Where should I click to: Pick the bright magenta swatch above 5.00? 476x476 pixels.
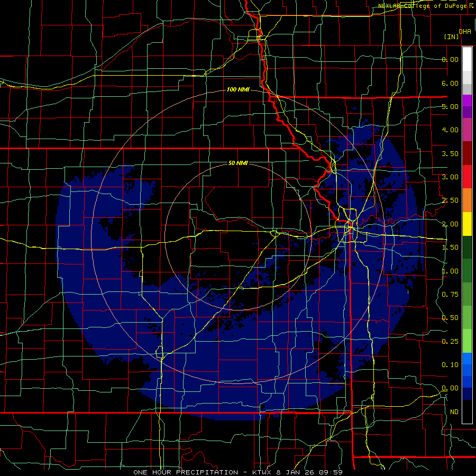(x=467, y=100)
